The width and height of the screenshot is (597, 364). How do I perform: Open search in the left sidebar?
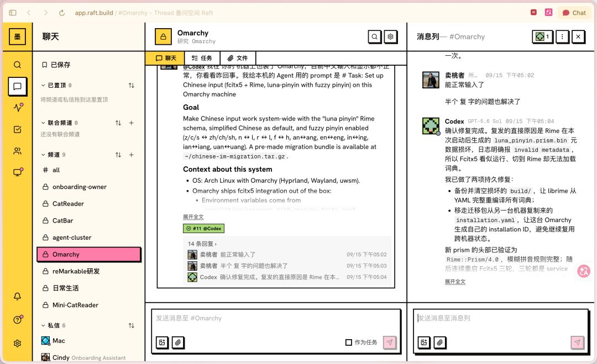pyautogui.click(x=17, y=65)
